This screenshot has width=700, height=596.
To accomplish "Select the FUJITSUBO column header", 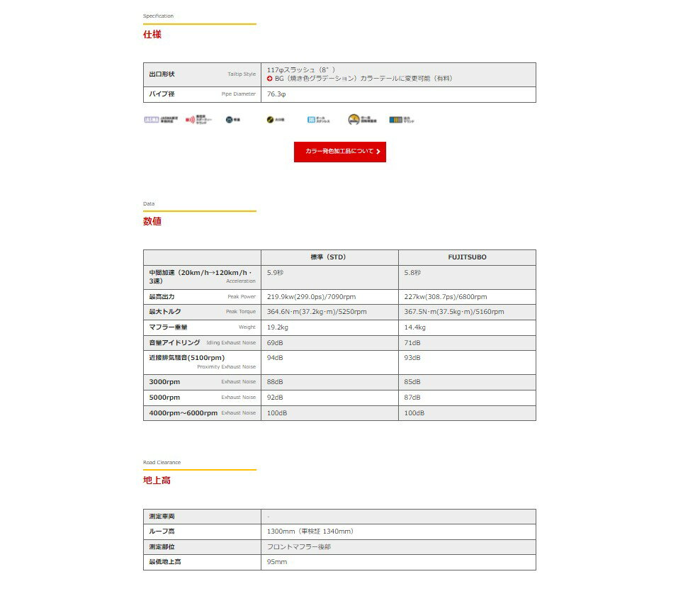I will (x=467, y=257).
